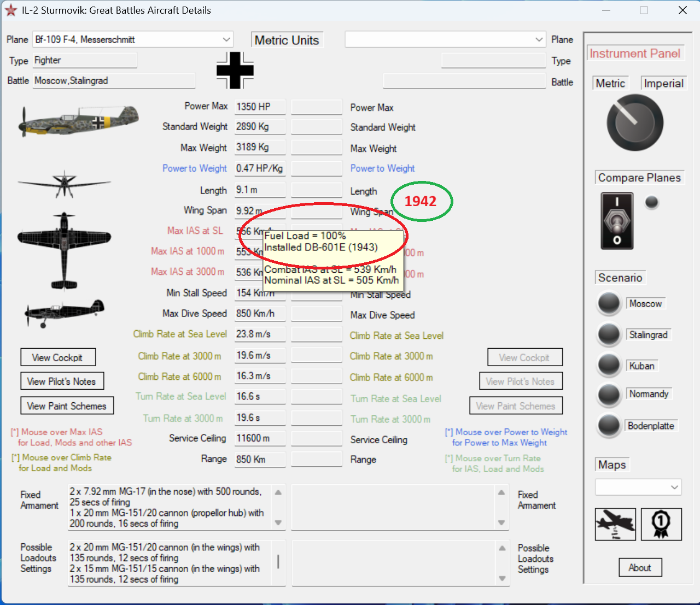The width and height of the screenshot is (700, 605).
Task: Click the first-place ribbon medal icon
Action: tap(661, 524)
